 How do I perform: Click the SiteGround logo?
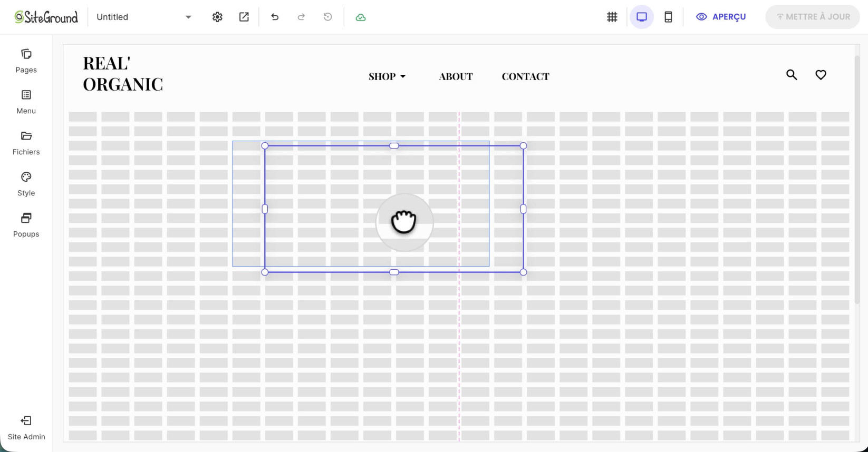click(x=46, y=17)
